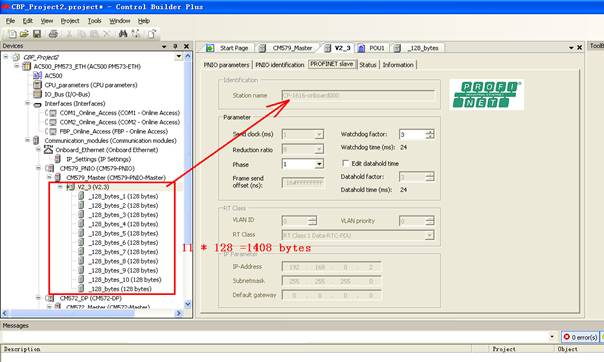604x362 pixels.
Task: Click the PROFINET logo image
Action: click(x=487, y=94)
